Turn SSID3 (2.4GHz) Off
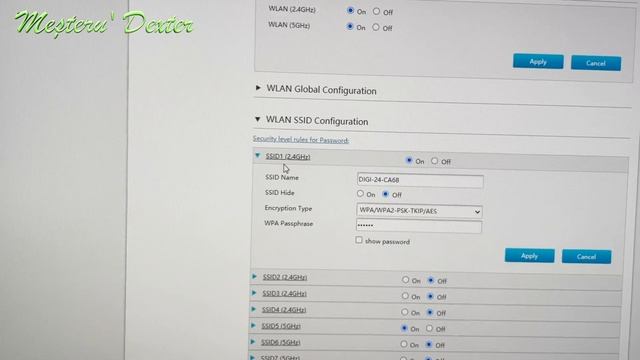The height and width of the screenshot is (360, 640). click(430, 296)
